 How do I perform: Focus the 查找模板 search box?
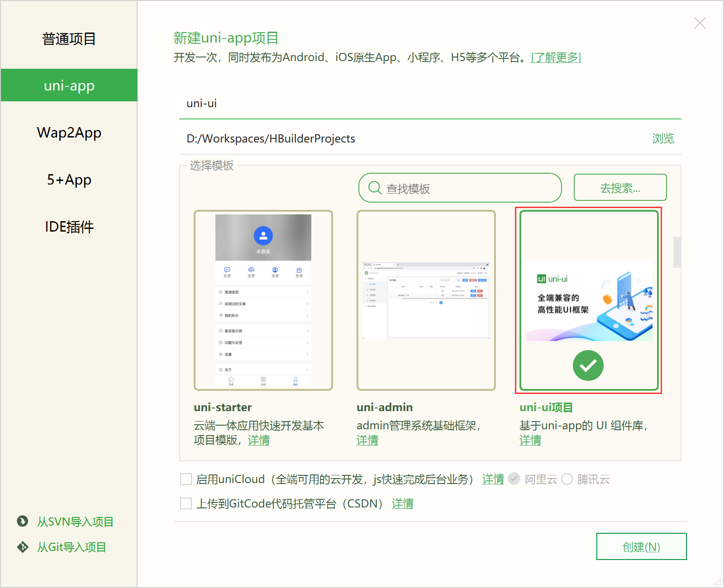(460, 188)
